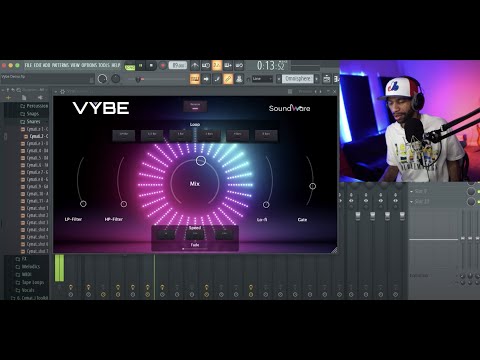480x360 pixels.
Task: Toggle the loop recording icon
Action: [239, 65]
